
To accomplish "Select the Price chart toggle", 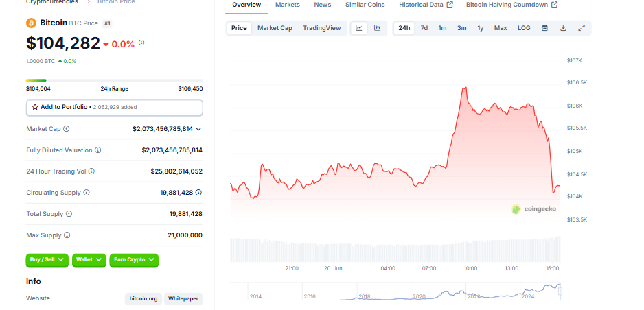I will (x=239, y=28).
